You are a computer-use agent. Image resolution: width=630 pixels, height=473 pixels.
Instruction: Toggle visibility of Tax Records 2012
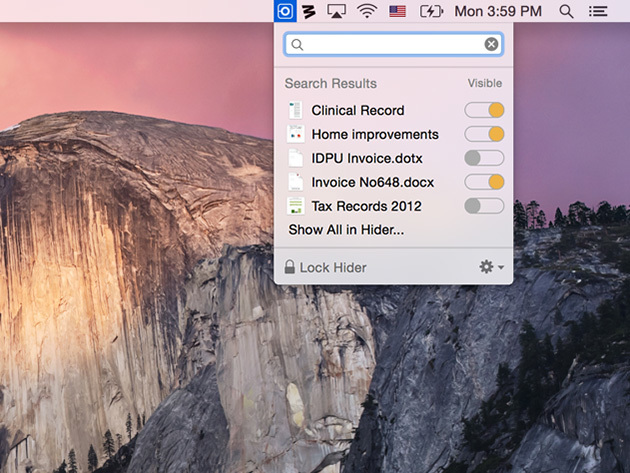pyautogui.click(x=484, y=206)
